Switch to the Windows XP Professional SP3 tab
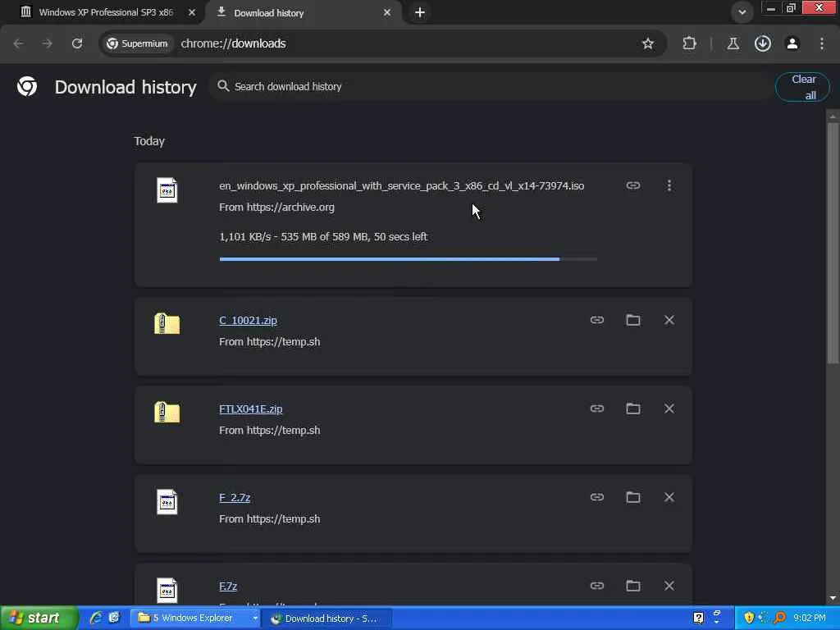Image resolution: width=840 pixels, height=630 pixels. 106,12
